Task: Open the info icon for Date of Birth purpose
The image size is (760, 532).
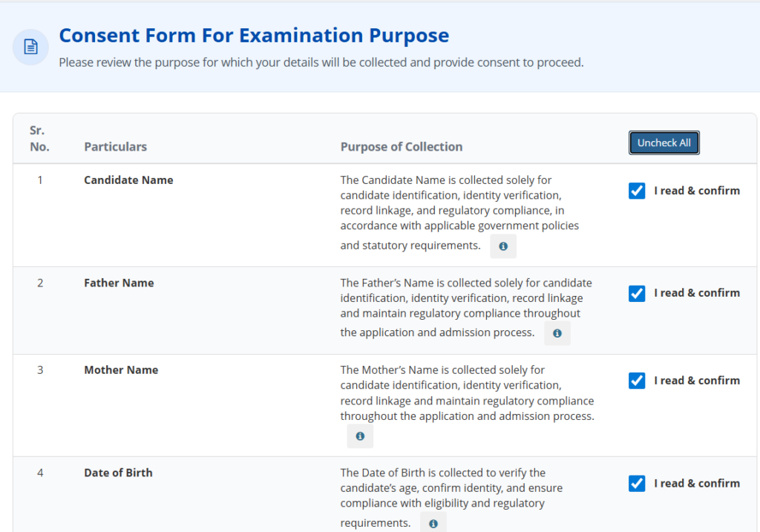Action: click(433, 524)
